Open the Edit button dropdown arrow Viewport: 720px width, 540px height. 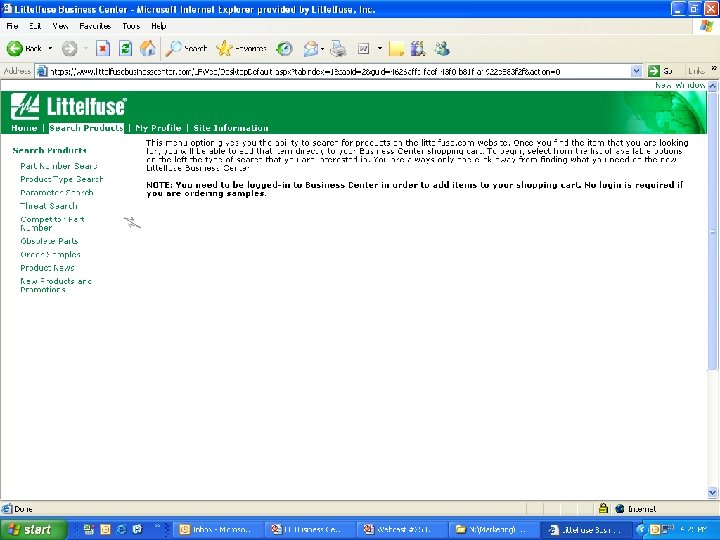tap(380, 48)
